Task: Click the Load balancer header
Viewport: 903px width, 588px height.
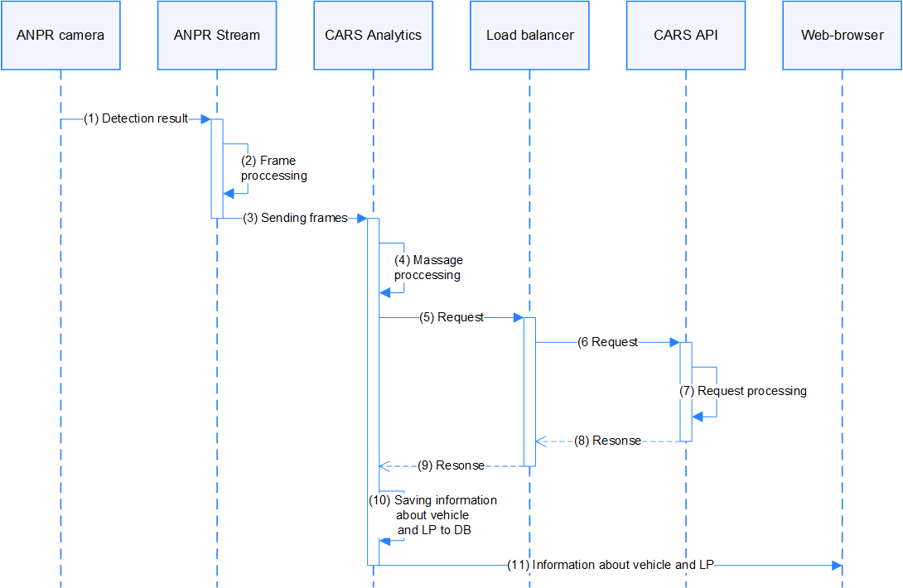Action: click(x=529, y=35)
